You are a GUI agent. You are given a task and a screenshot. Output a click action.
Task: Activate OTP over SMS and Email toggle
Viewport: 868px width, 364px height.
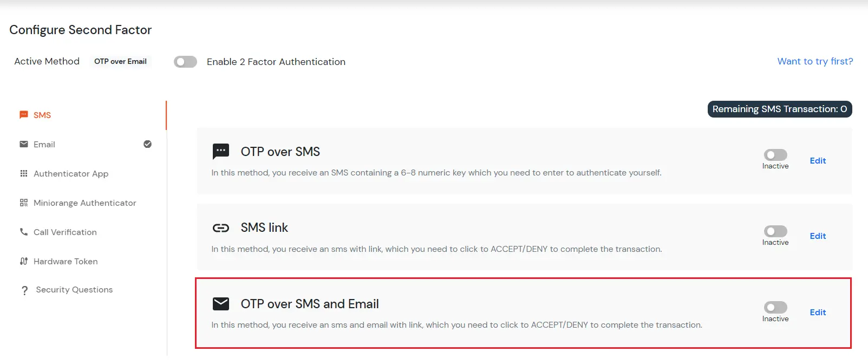click(775, 307)
